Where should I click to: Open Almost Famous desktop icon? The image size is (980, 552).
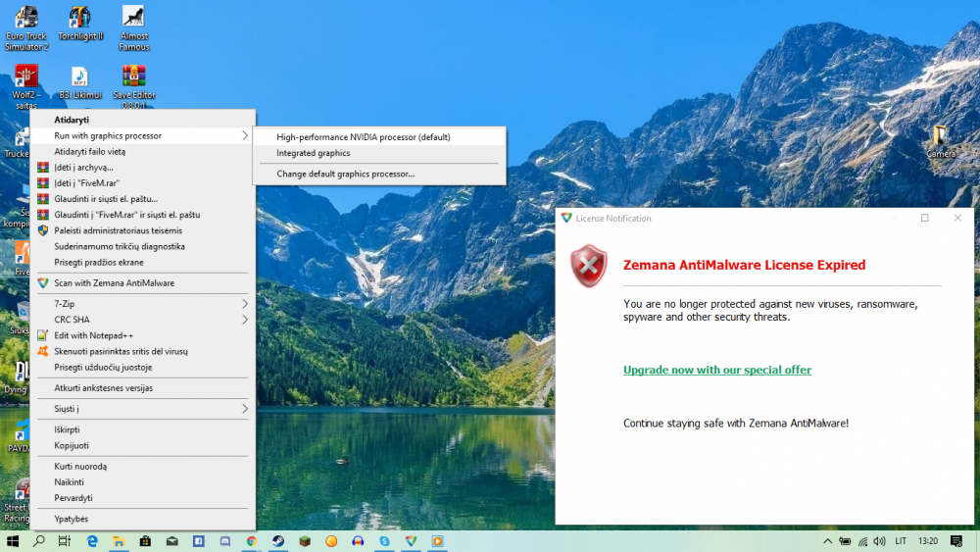coord(133,28)
